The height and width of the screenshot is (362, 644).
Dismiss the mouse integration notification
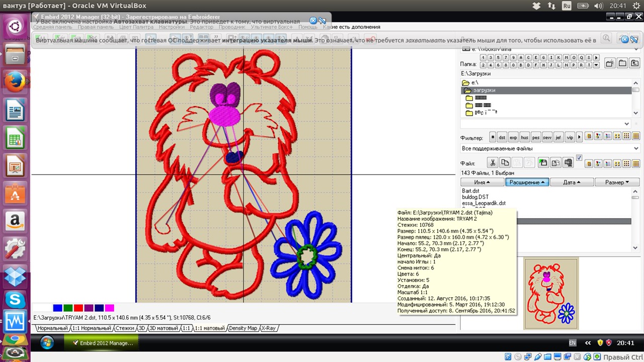[x=625, y=39]
